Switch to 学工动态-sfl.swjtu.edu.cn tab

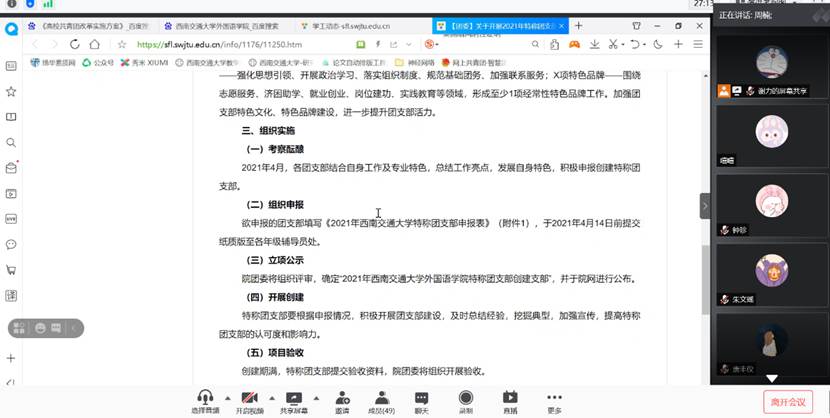350,25
